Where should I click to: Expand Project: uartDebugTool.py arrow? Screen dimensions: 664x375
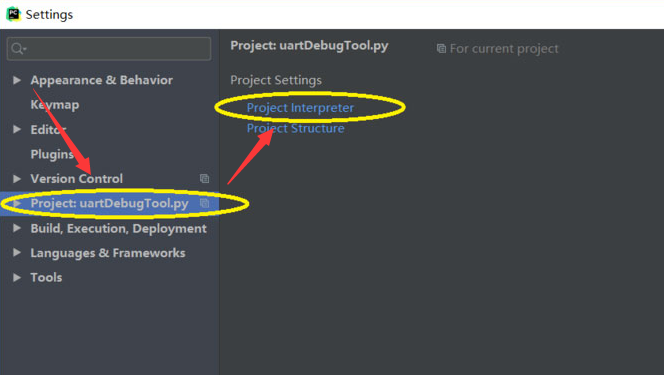pyautogui.click(x=17, y=203)
